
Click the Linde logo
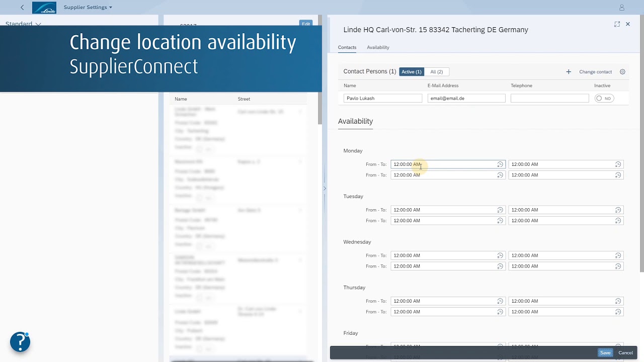tap(44, 8)
